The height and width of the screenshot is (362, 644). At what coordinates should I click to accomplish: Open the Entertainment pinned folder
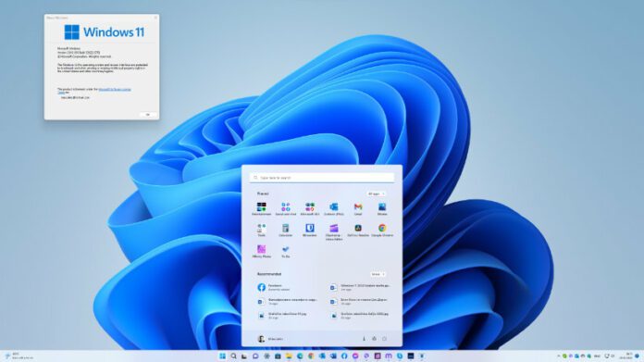261,208
